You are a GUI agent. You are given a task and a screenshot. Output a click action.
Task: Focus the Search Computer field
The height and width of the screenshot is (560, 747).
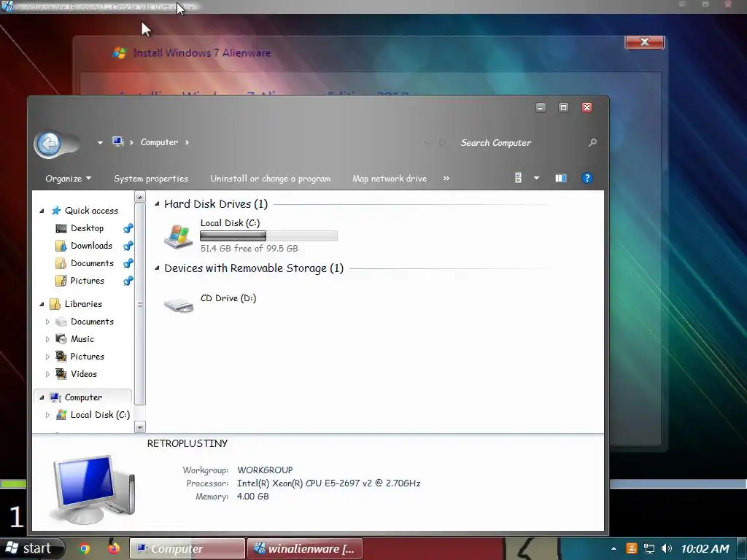[519, 143]
